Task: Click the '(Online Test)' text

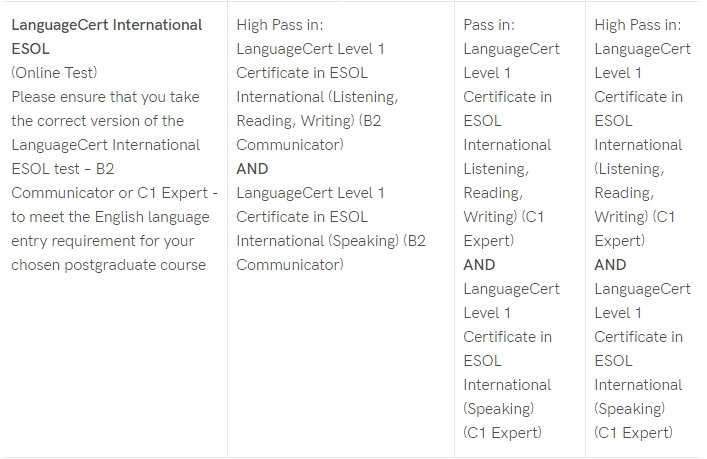Action: (x=54, y=73)
